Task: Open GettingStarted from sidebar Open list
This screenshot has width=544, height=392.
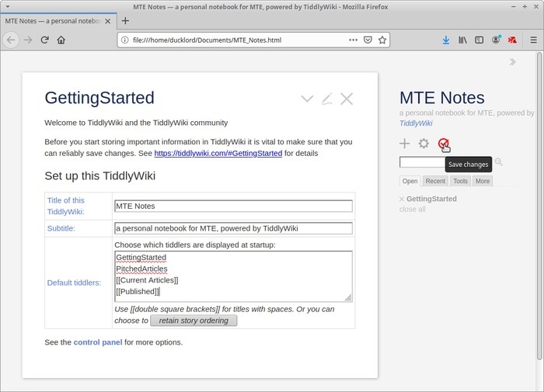Action: pos(431,199)
